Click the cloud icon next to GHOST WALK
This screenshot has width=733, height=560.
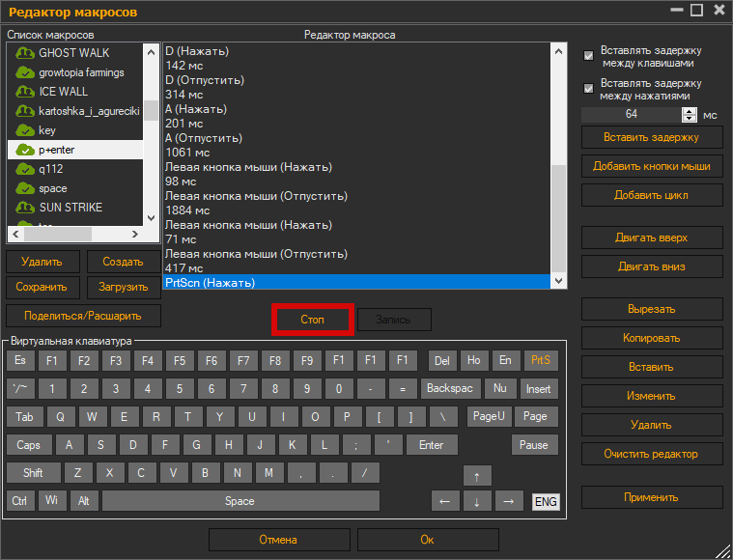click(25, 53)
